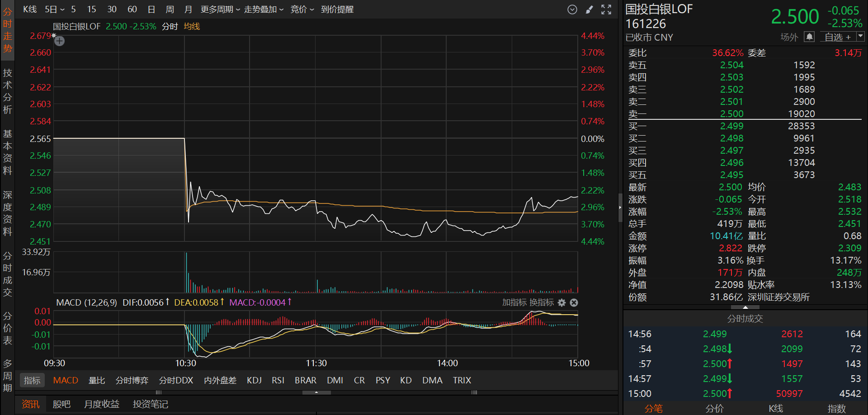Open the 更多周期 dropdown

coord(220,9)
